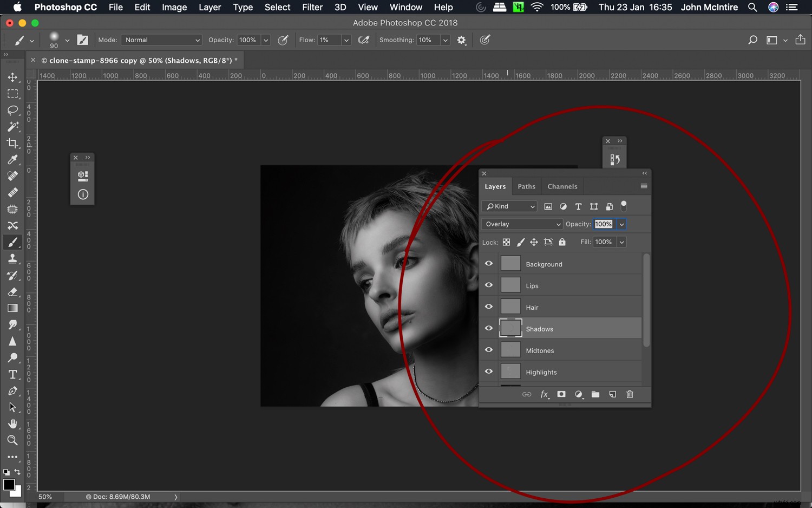812x508 pixels.
Task: Select the Horizontal Type tool
Action: point(13,374)
